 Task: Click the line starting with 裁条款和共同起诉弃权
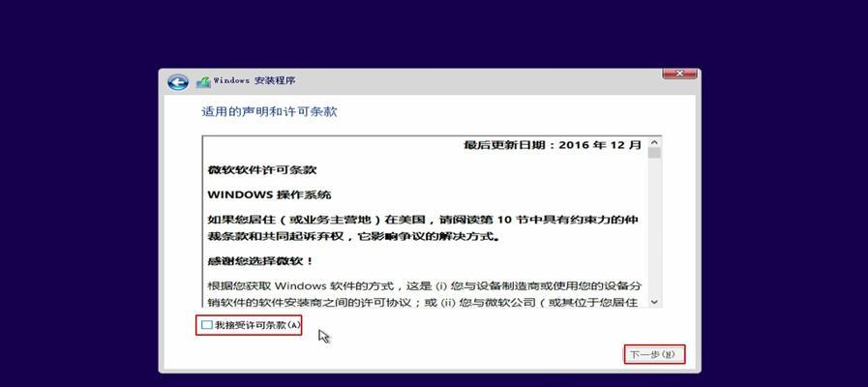tap(353, 236)
